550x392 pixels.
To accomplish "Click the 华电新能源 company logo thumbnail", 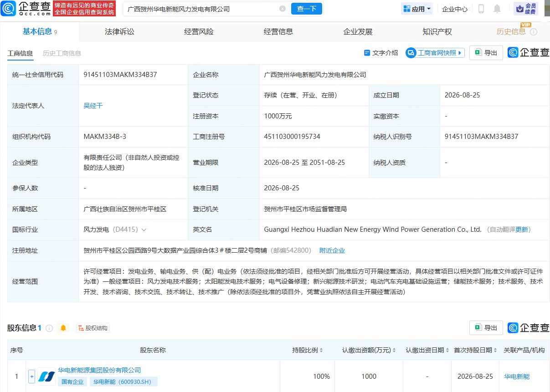I will [46, 377].
